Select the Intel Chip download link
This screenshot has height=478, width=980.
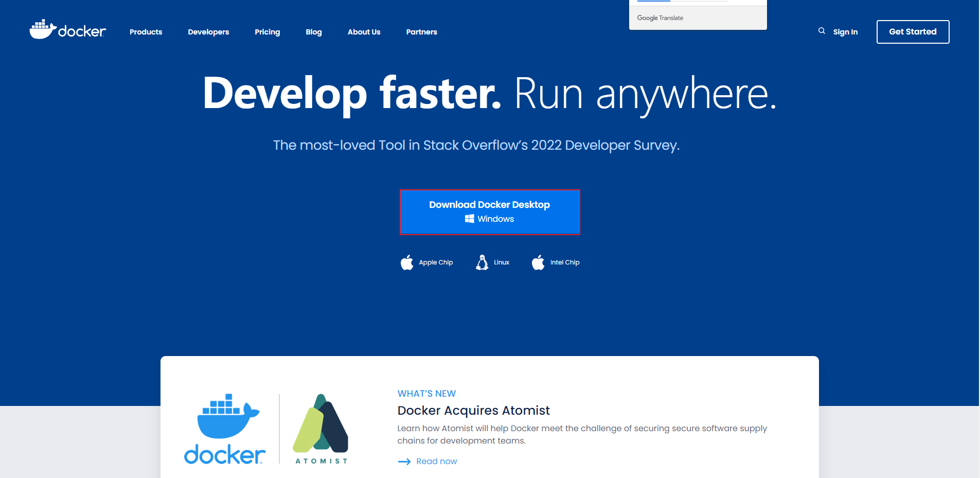tap(556, 262)
